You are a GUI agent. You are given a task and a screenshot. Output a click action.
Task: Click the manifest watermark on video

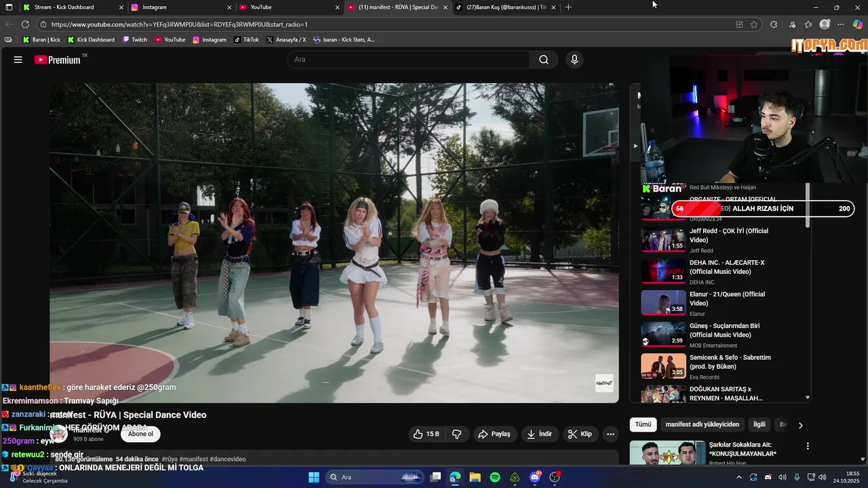tap(604, 383)
